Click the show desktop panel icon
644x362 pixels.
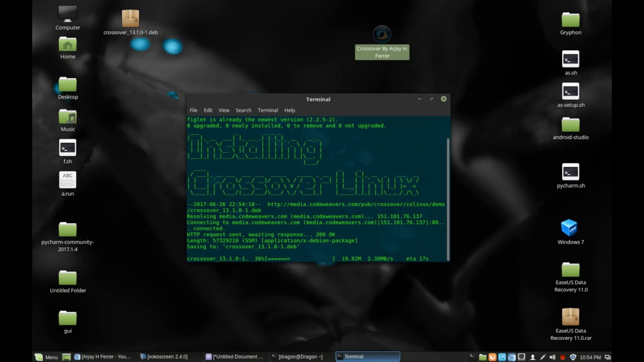pyautogui.click(x=66, y=356)
